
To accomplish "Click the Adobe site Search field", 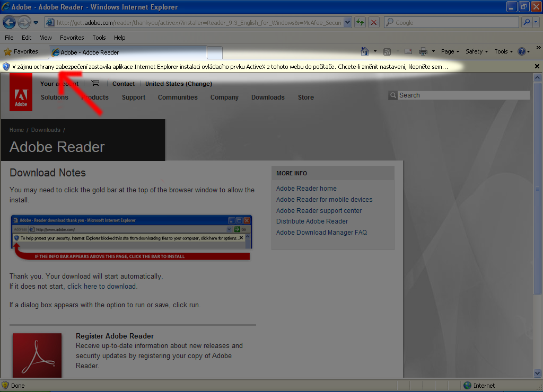I will (x=463, y=95).
